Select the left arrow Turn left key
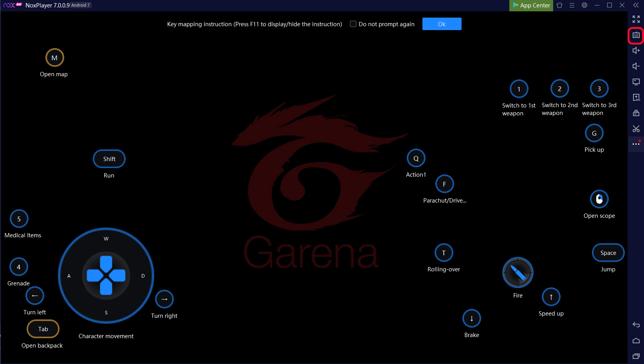Viewport: 644px width, 364px height. click(x=35, y=296)
